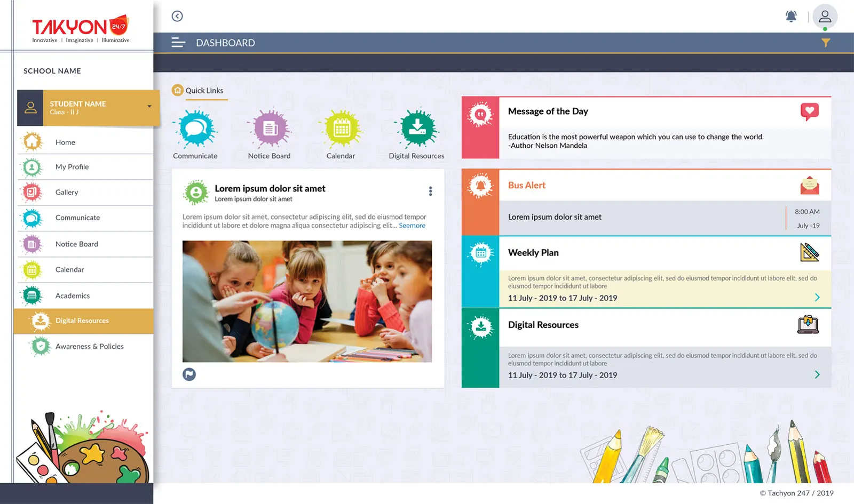Viewport: 854px width, 504px height.
Task: Open the user account avatar icon
Action: click(x=825, y=17)
